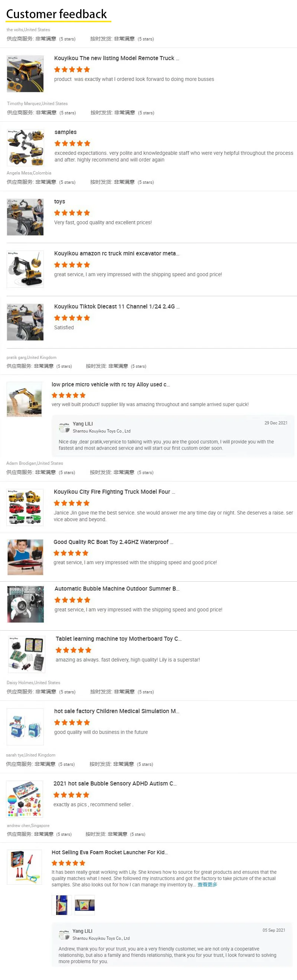
Task: Open Tablet learning machine Motherboard Toy title
Action: pos(119,639)
